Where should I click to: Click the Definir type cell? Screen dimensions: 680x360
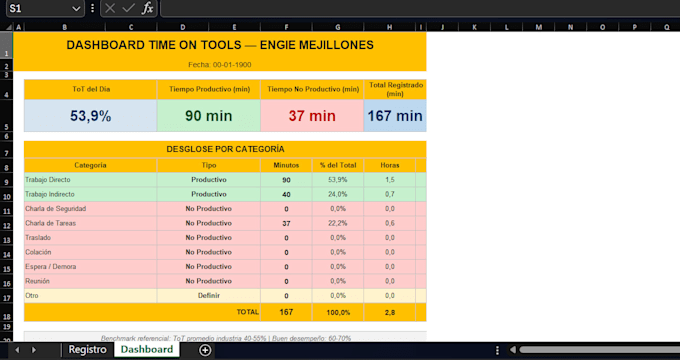[x=209, y=296]
